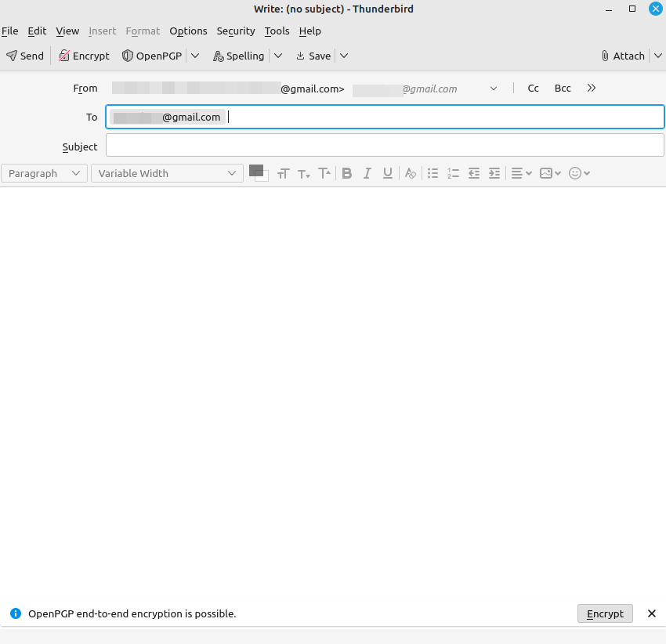The width and height of the screenshot is (666, 644).
Task: Open the Security menu
Action: coord(236,31)
